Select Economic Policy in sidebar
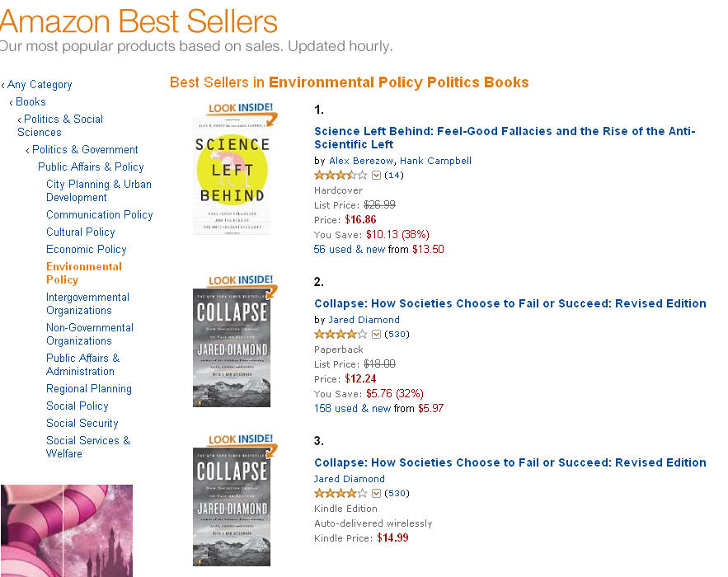This screenshot has width=728, height=577. [87, 250]
